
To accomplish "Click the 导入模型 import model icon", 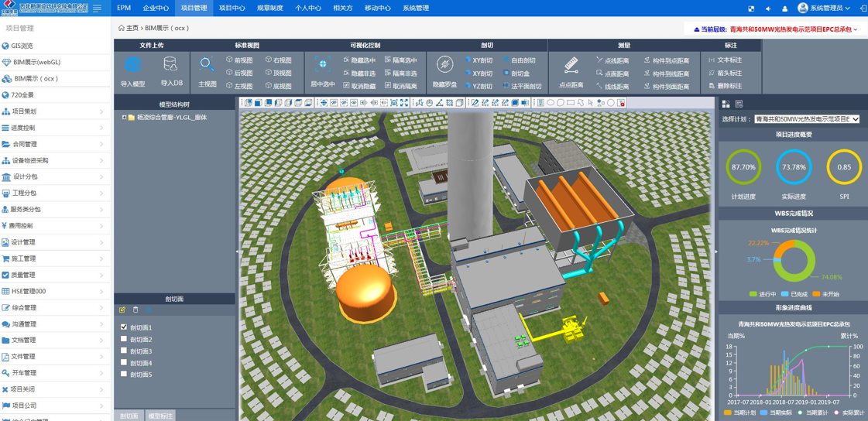I will (132, 67).
